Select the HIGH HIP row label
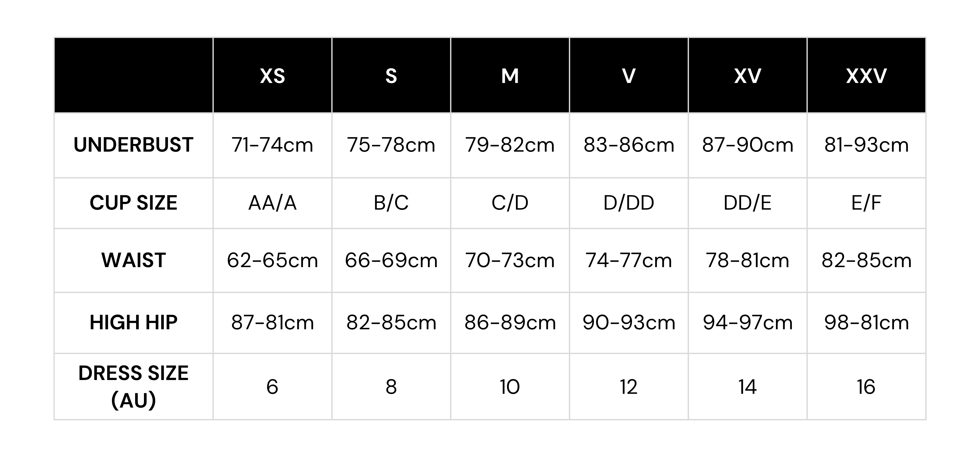Viewport: 980px width, 457px height. (134, 323)
